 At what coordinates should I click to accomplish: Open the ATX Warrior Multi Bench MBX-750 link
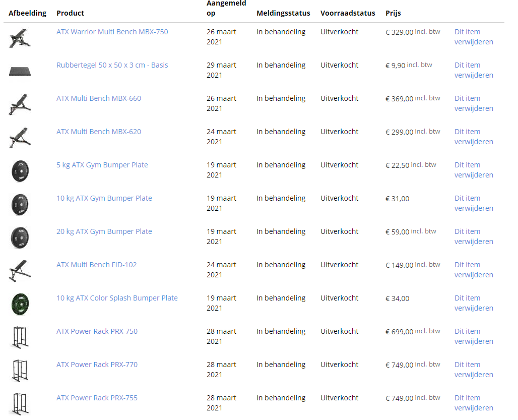pos(112,32)
